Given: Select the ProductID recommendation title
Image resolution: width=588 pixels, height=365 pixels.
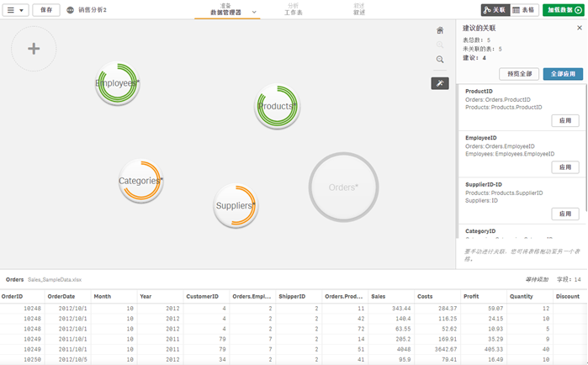Looking at the screenshot, I should coord(479,91).
